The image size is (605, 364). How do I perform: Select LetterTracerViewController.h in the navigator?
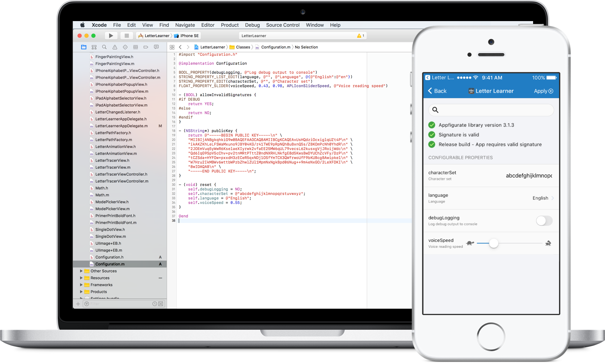120,174
